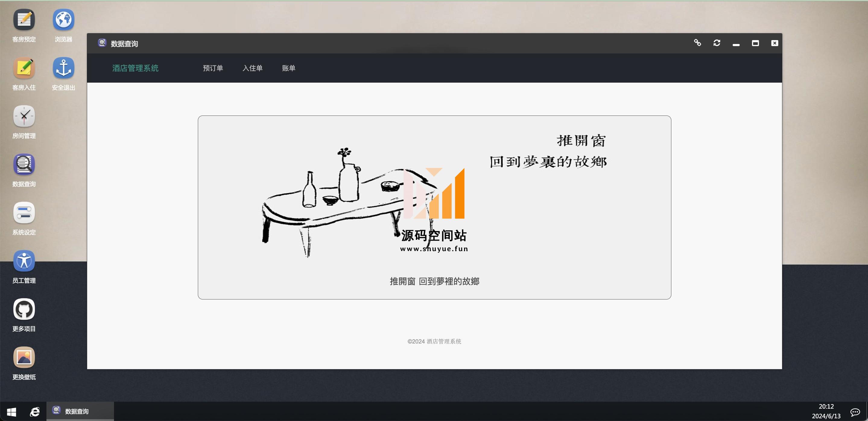Open the 客房预定 desktop icon
The height and width of the screenshot is (421, 868).
click(24, 20)
